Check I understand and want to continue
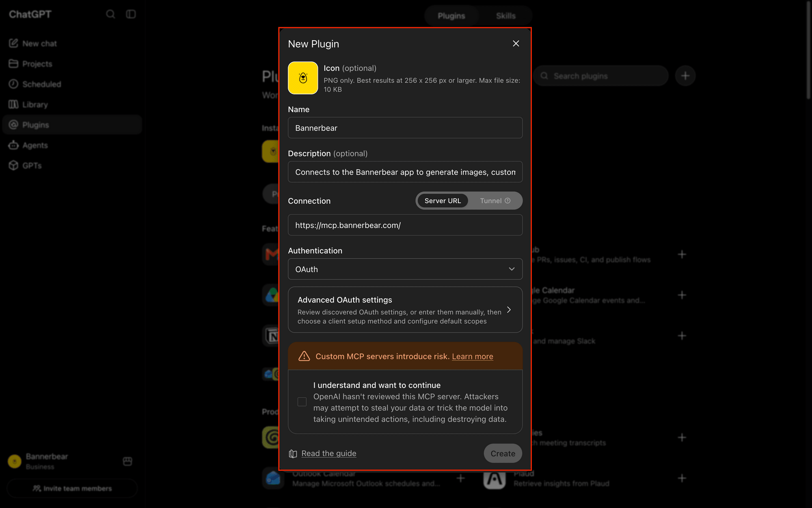The height and width of the screenshot is (508, 812). pos(302,402)
